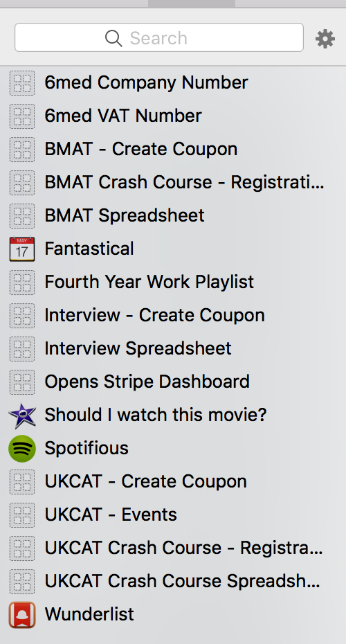
Task: Focus the Search input field
Action: point(159,37)
